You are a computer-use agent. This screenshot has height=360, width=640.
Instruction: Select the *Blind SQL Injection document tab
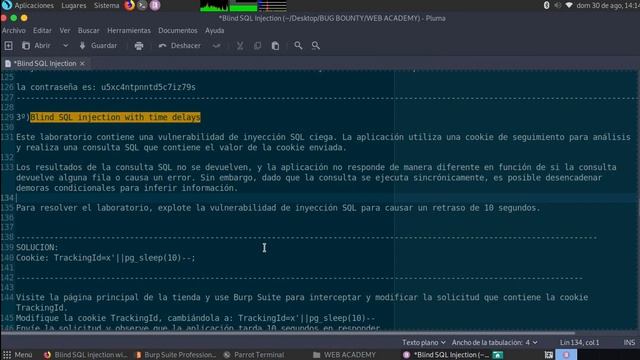(45, 64)
